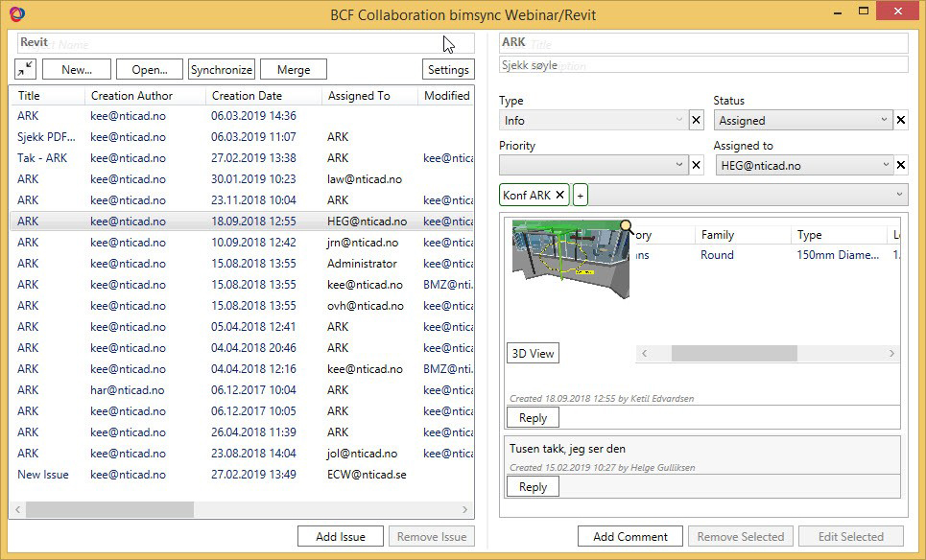The height and width of the screenshot is (560, 926).
Task: Expand the Status dropdown showing Assigned
Action: pyautogui.click(x=803, y=121)
